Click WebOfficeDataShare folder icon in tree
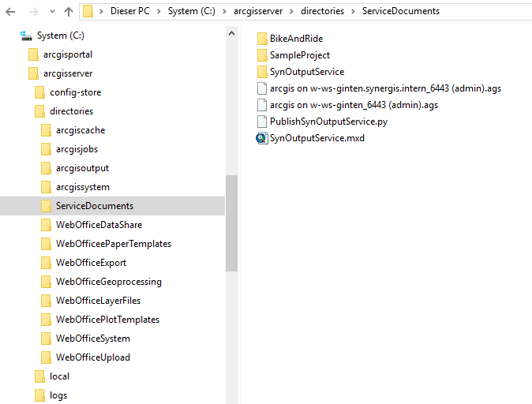 point(46,225)
